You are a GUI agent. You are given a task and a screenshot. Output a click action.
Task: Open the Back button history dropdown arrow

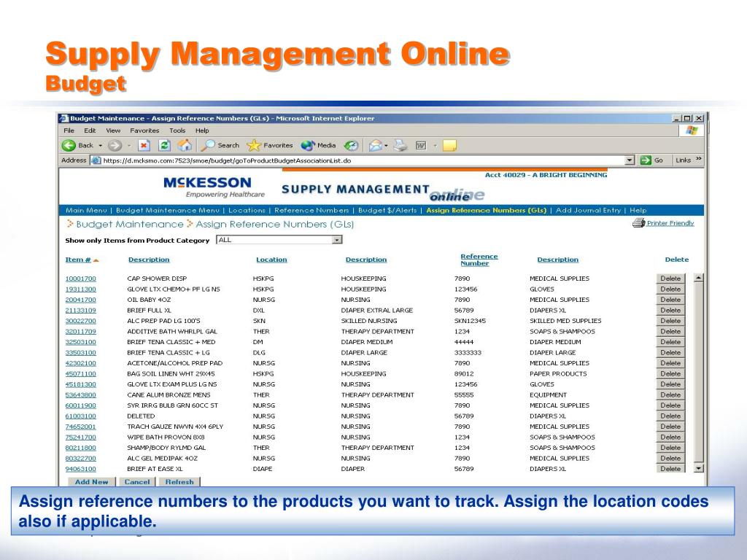pos(101,145)
